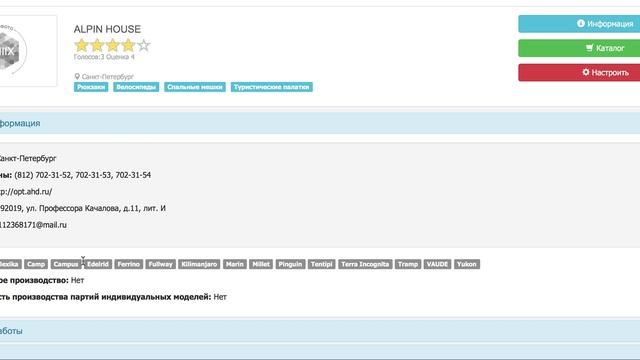Select the Велосипеды category tag

point(136,87)
